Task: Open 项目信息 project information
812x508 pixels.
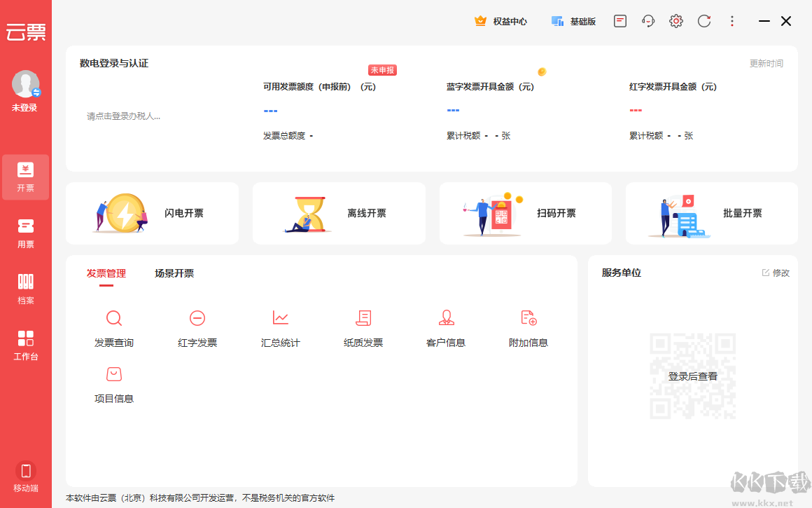Action: [114, 385]
